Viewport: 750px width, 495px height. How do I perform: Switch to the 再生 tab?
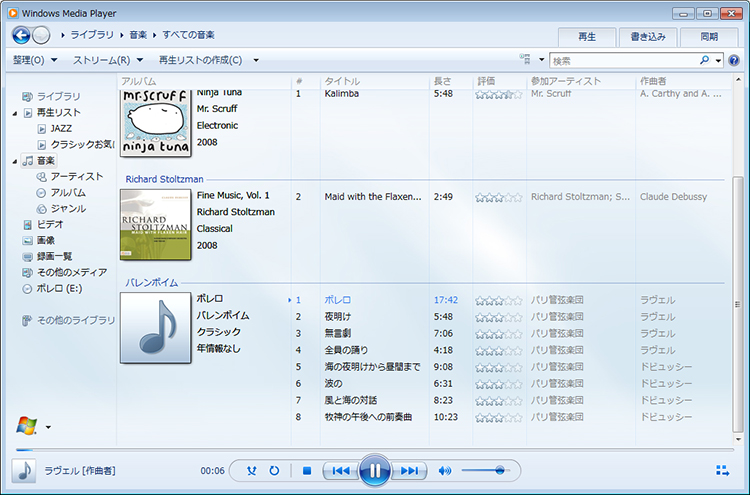point(587,37)
